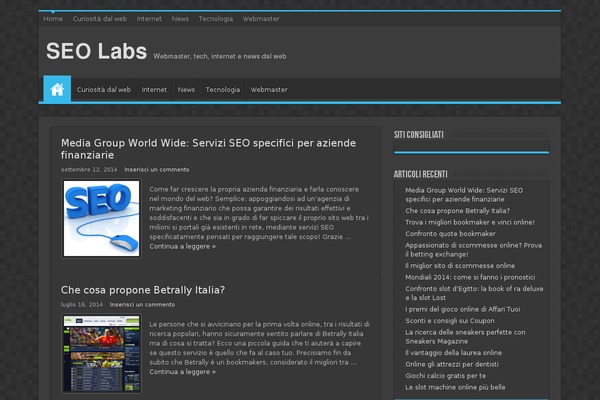Click the blue home icon button
This screenshot has width=600, height=400.
pos(57,89)
